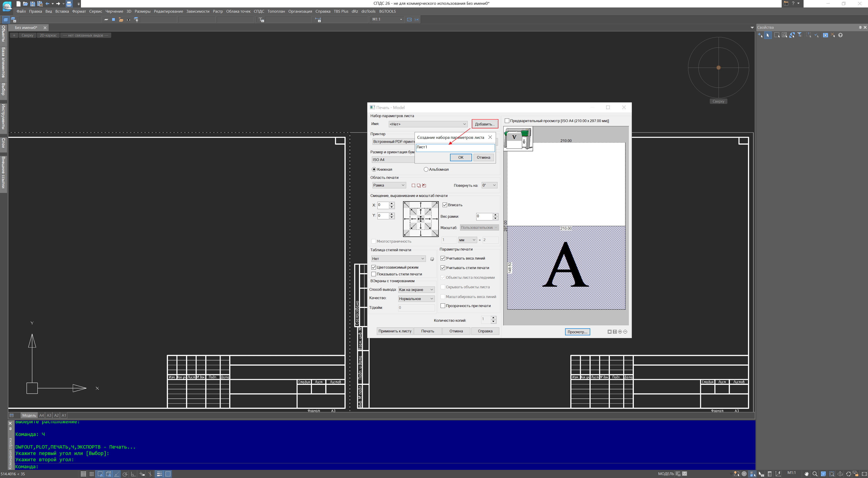Click the printer icon beside print style table
868x478 pixels.
[x=432, y=259]
